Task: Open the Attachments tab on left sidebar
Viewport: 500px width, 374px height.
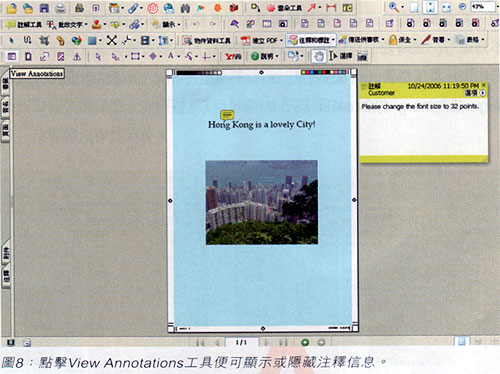Action: (6, 253)
